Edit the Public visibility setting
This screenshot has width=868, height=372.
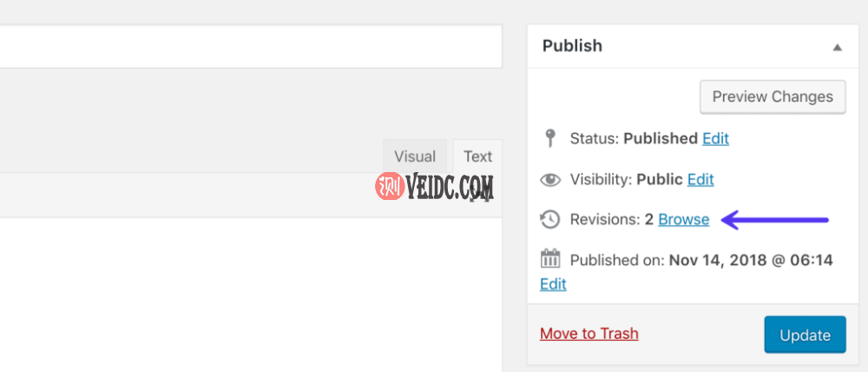click(x=700, y=180)
